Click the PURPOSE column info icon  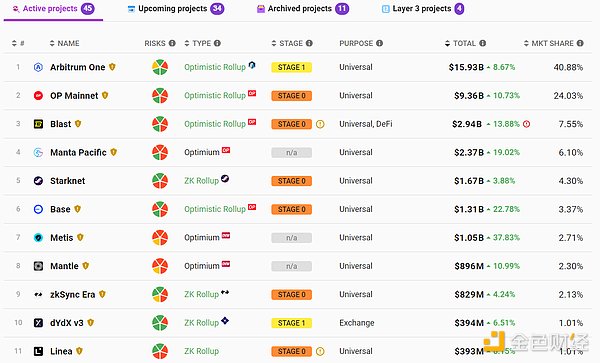pos(379,43)
